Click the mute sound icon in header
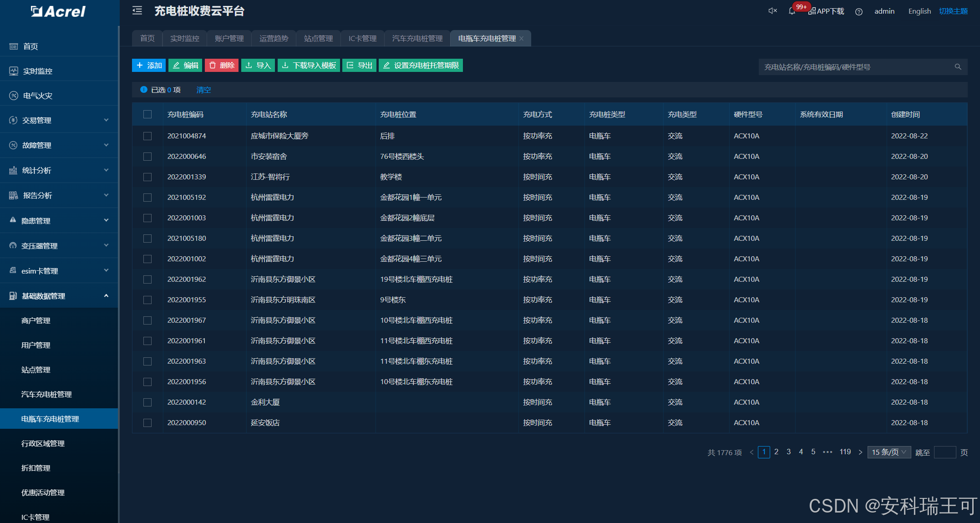This screenshot has width=980, height=523. [x=772, y=11]
